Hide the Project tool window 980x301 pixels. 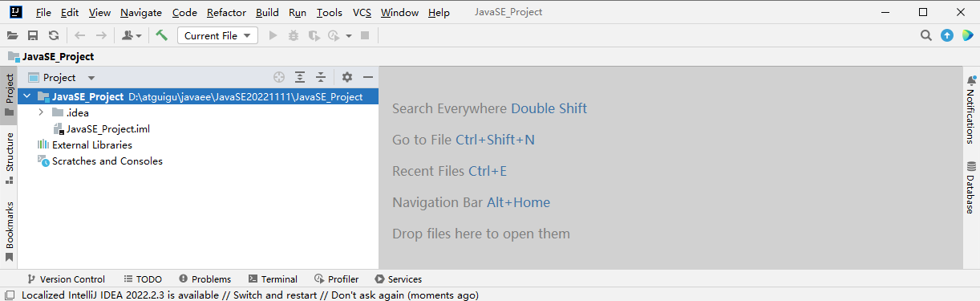pos(368,77)
